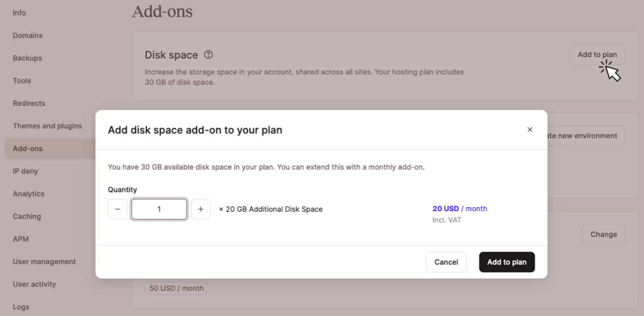This screenshot has width=644, height=316.
Task: Open the IP deny section
Action: [x=24, y=171]
